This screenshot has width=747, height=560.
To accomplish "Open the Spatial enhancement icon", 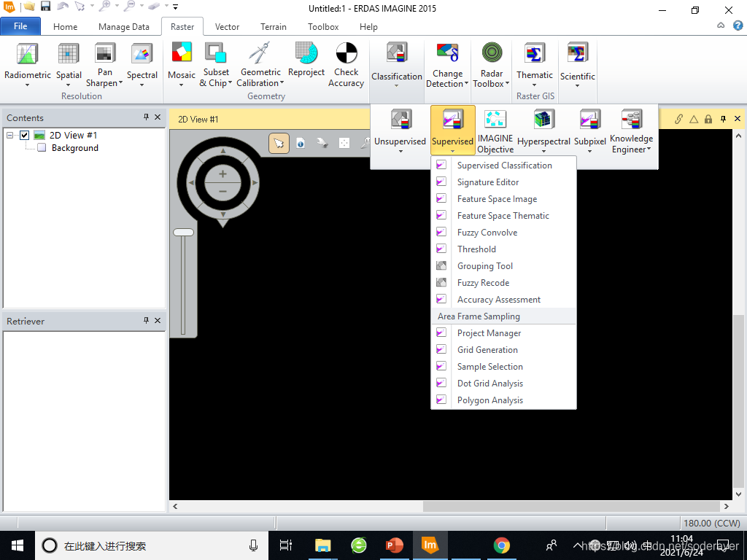I will pyautogui.click(x=68, y=53).
